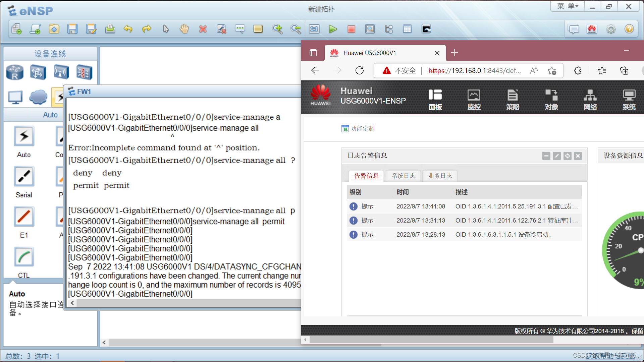Open browser collections icon
This screenshot has width=644, height=362.
click(624, 70)
